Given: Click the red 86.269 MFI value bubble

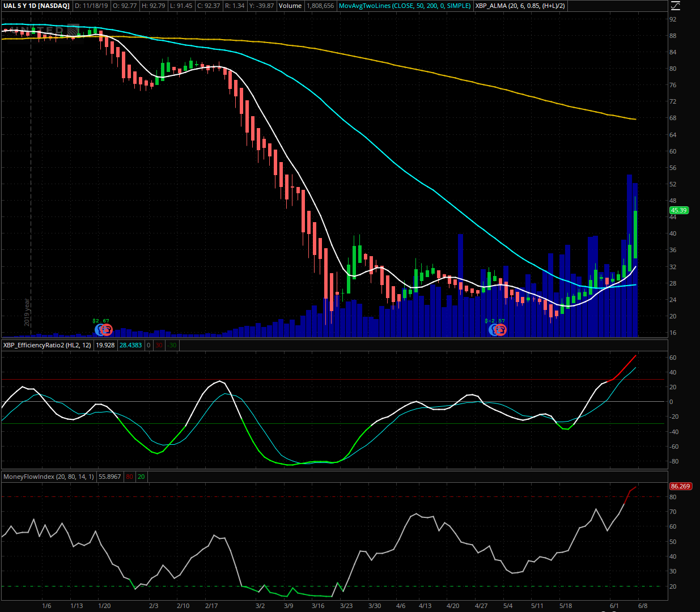Looking at the screenshot, I should click(x=680, y=486).
